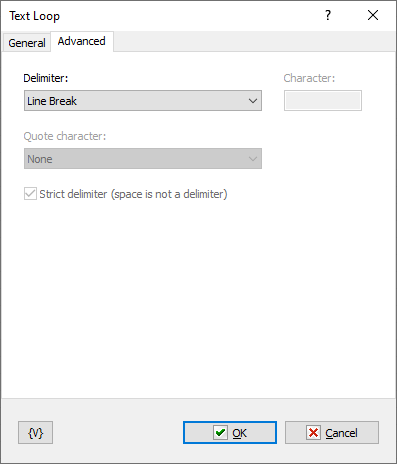The height and width of the screenshot is (464, 397).
Task: Open the {V} variables insert button
Action: (x=35, y=433)
